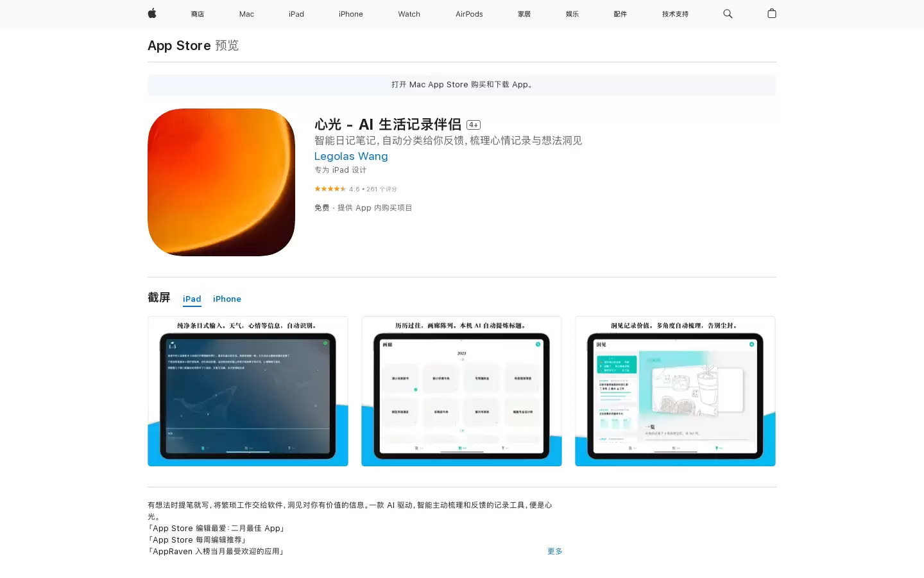
Task: Open the Watch menu item
Action: [x=409, y=14]
